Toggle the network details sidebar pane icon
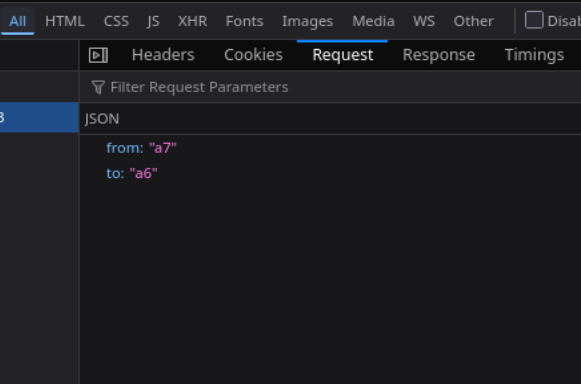The width and height of the screenshot is (581, 384). click(98, 55)
